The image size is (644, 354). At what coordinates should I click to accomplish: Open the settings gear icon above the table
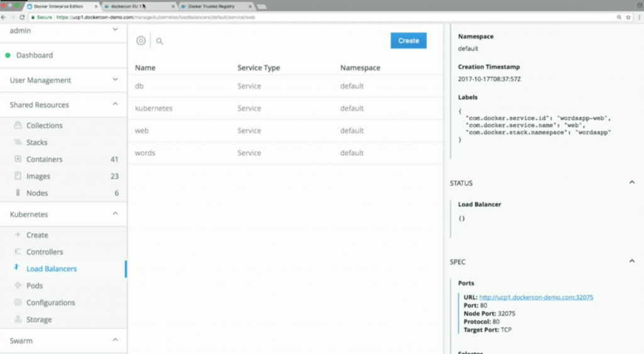pyautogui.click(x=141, y=41)
